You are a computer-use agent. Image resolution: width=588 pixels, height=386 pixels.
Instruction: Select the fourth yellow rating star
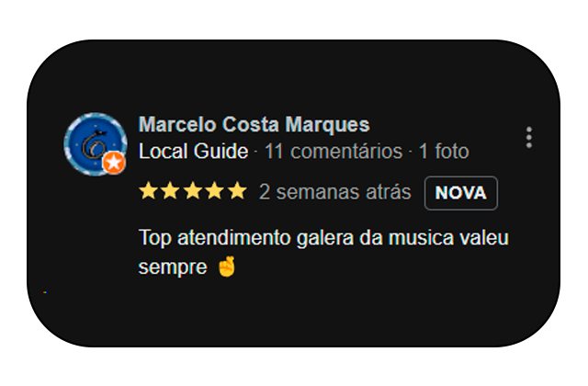[x=215, y=191]
